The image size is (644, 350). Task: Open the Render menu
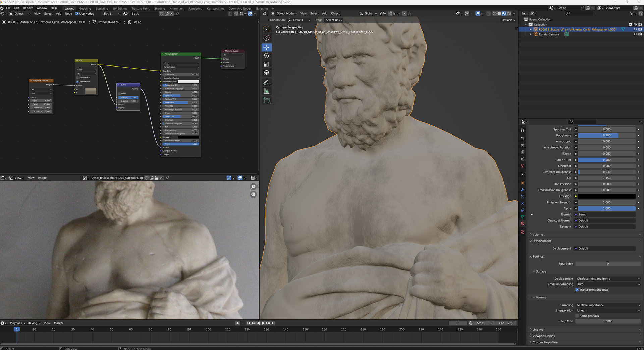point(28,8)
